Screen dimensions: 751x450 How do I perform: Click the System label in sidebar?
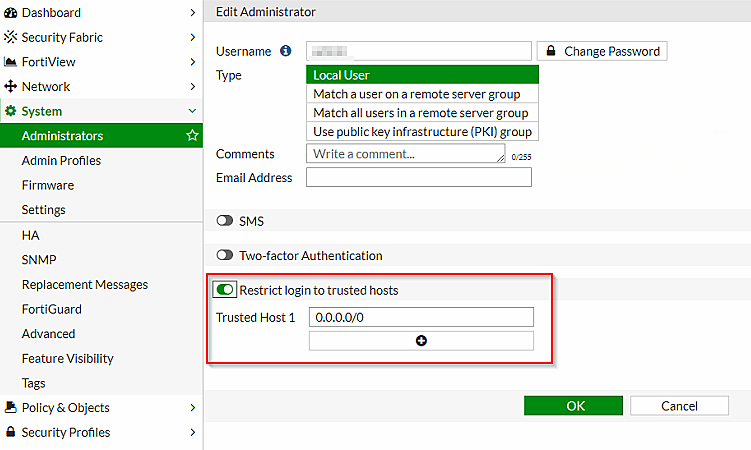click(42, 112)
